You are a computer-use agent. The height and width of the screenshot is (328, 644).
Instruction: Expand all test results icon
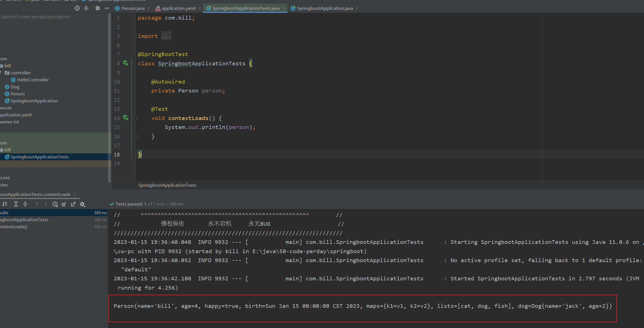(x=16, y=204)
